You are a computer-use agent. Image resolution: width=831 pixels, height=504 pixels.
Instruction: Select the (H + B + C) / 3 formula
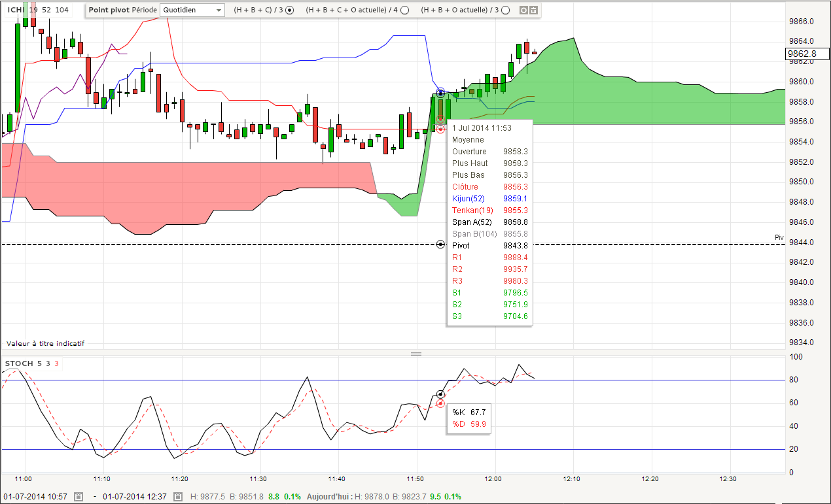point(290,10)
